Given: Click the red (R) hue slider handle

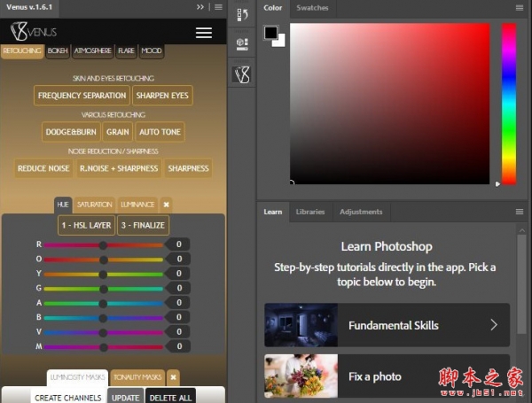Looking at the screenshot, I should 104,244.
